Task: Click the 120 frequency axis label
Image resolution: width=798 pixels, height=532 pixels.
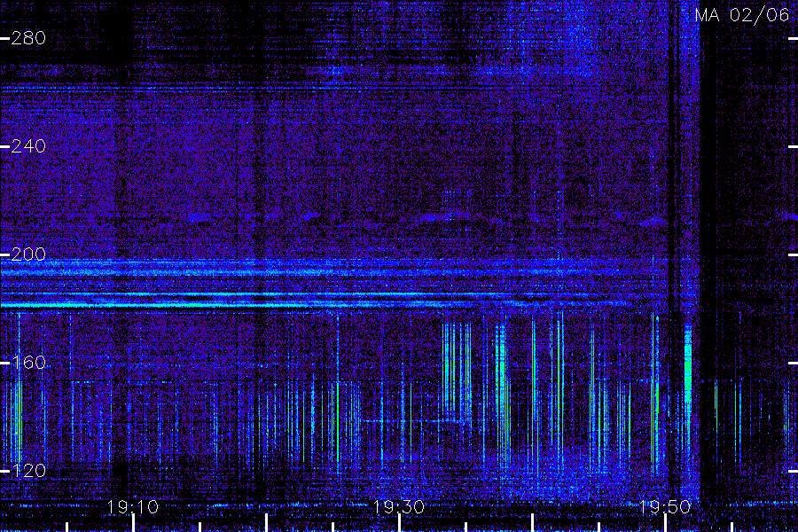Action: click(x=28, y=471)
